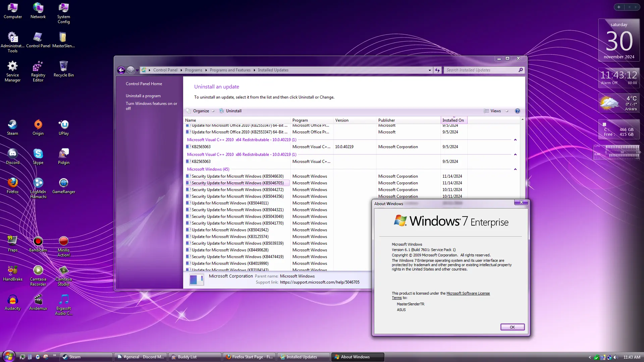The height and width of the screenshot is (362, 644).
Task: Collapse the Visual C++ 2010 x86 Redistributable group
Action: (515, 155)
